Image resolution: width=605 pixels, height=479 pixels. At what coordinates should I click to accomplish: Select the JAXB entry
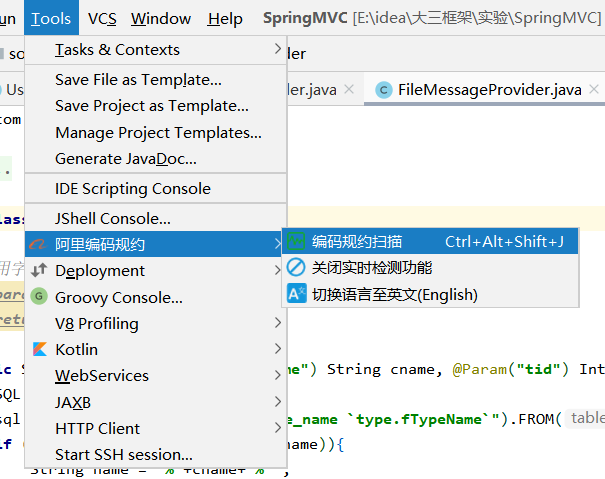pos(156,402)
